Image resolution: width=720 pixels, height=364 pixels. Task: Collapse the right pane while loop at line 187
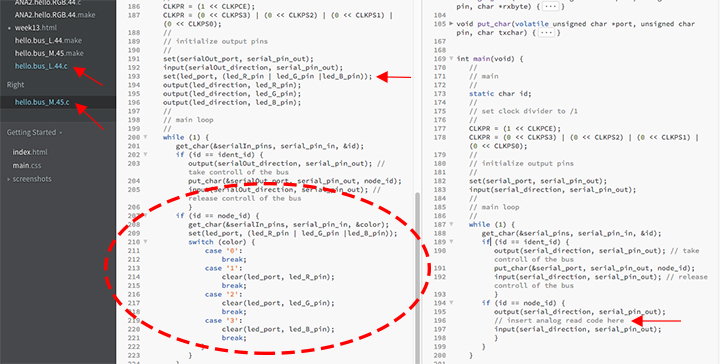pos(451,224)
